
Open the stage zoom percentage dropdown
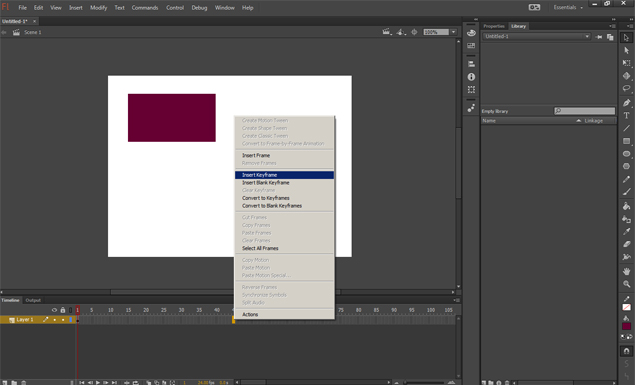tap(454, 32)
